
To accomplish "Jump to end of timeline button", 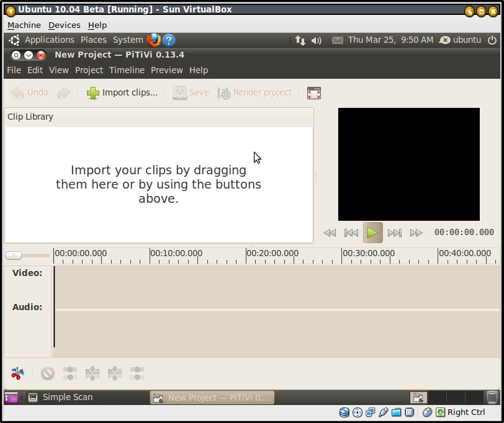I will (x=394, y=233).
